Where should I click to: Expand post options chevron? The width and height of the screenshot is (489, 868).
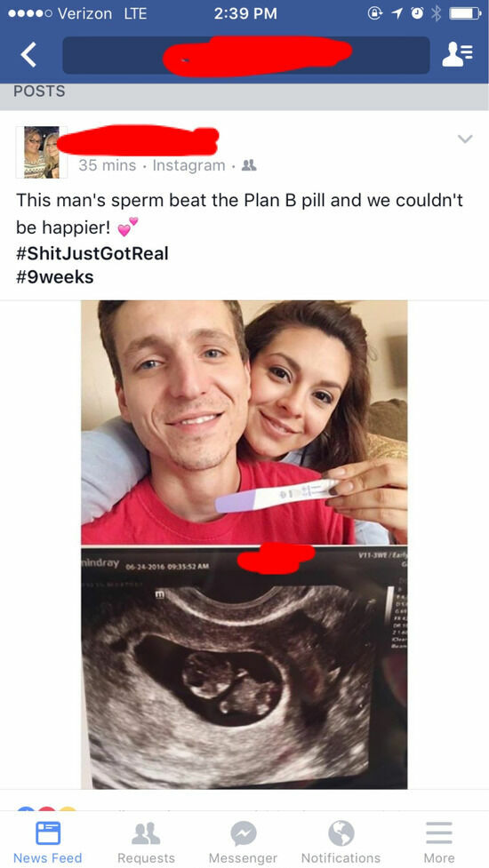pos(465,139)
